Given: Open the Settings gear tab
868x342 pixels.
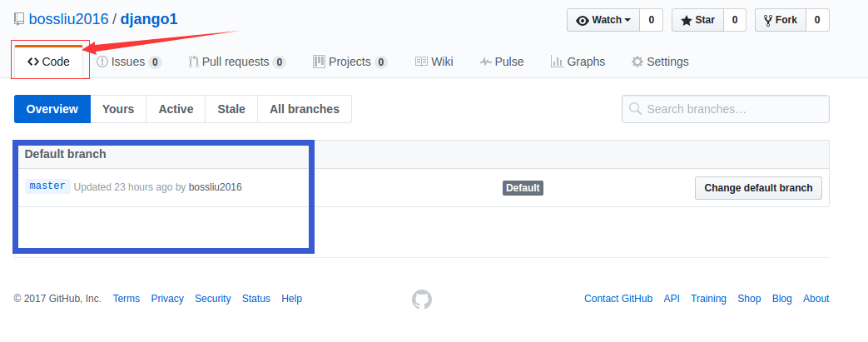Looking at the screenshot, I should (x=660, y=62).
